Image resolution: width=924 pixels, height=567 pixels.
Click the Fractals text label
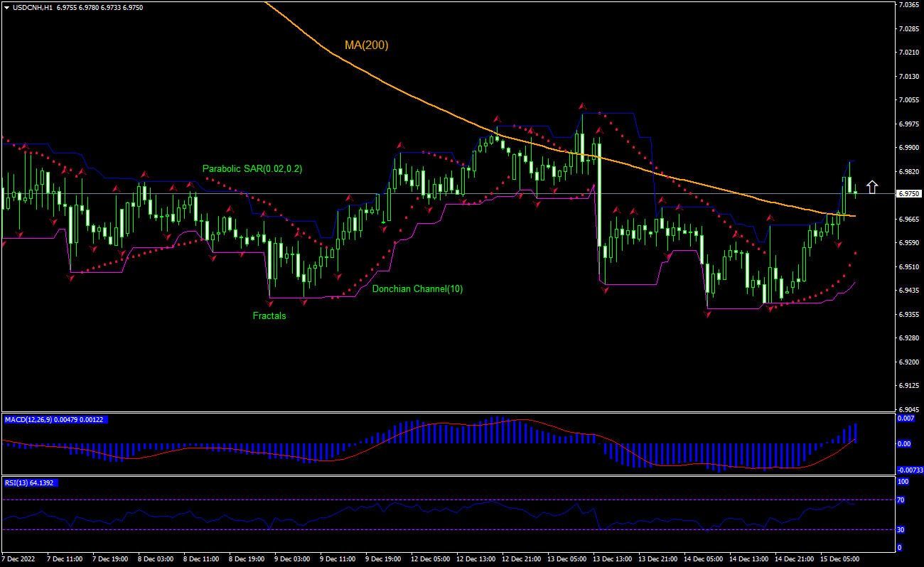[270, 316]
